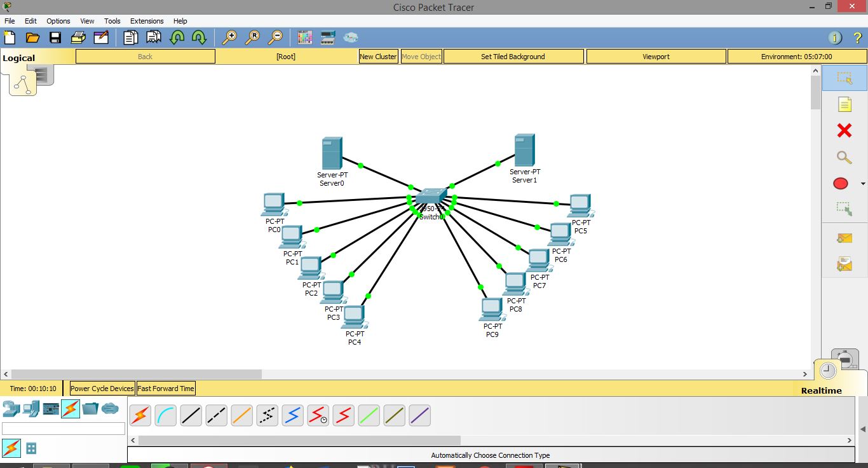Open the Tools menu

[112, 21]
